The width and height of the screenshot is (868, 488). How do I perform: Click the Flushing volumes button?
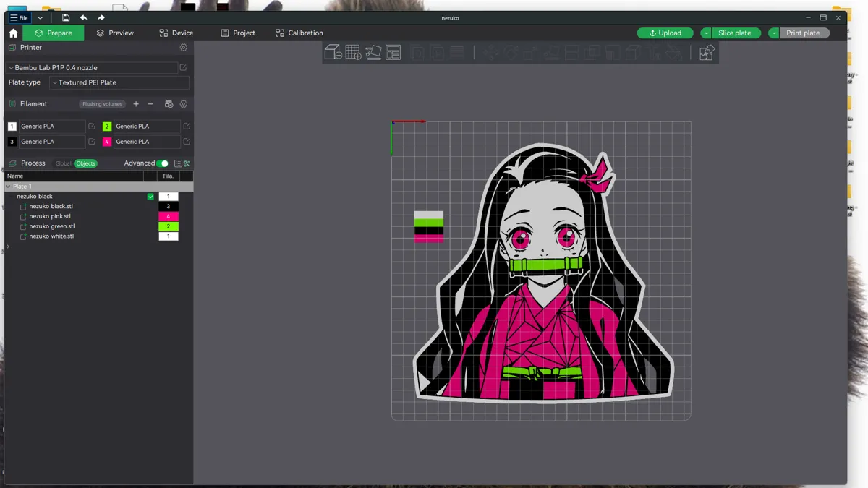[x=102, y=104]
